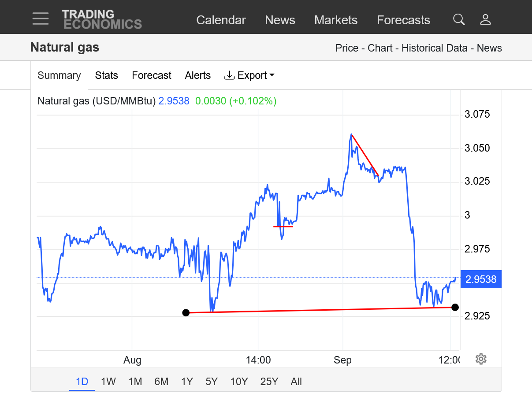Switch chart to 1M range
Screen dimensions: 532x397
[135, 382]
